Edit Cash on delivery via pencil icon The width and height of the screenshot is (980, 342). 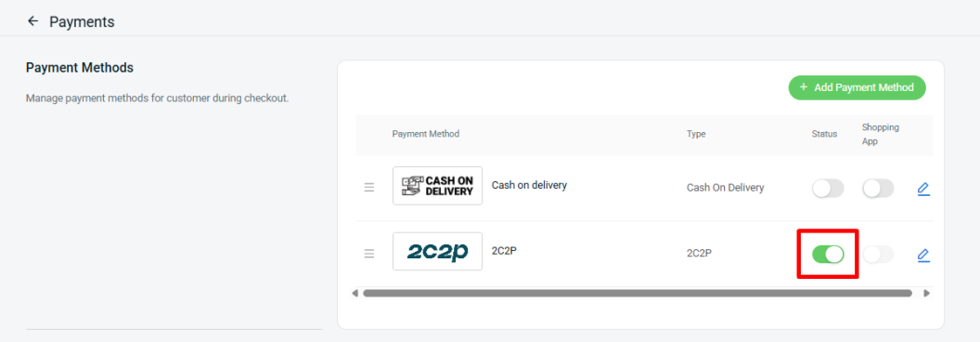pos(923,189)
